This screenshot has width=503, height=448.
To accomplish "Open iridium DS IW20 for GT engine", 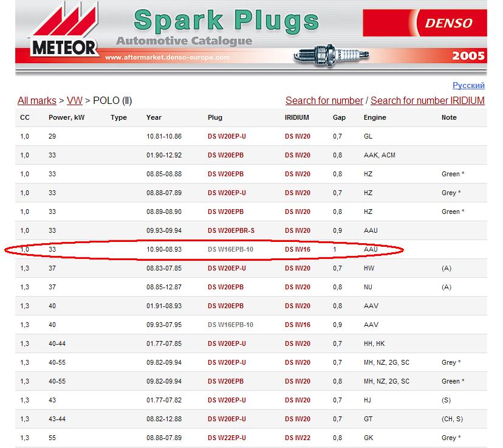I will pyautogui.click(x=298, y=419).
